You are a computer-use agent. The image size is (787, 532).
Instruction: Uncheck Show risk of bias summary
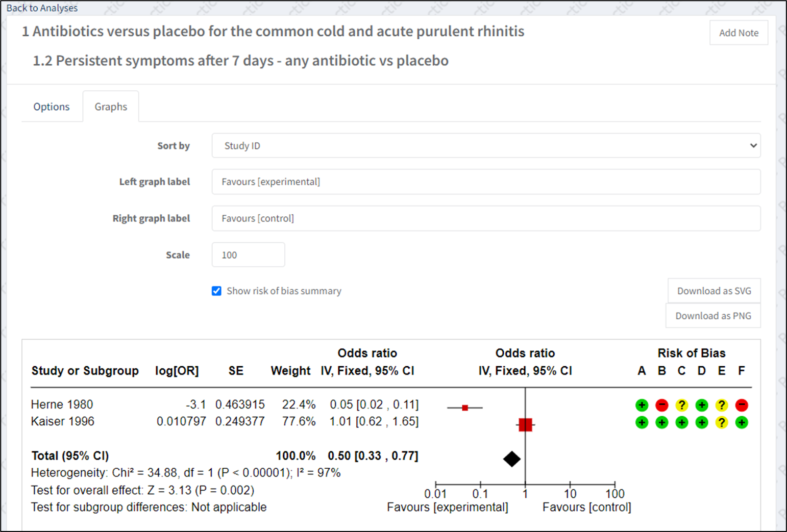tap(216, 291)
